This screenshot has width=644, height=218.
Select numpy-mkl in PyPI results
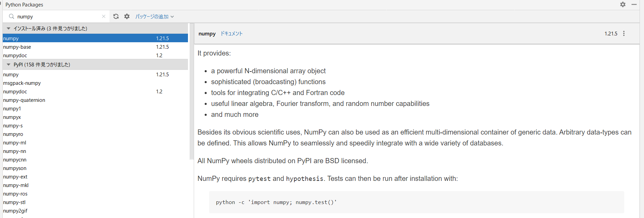pyautogui.click(x=16, y=185)
